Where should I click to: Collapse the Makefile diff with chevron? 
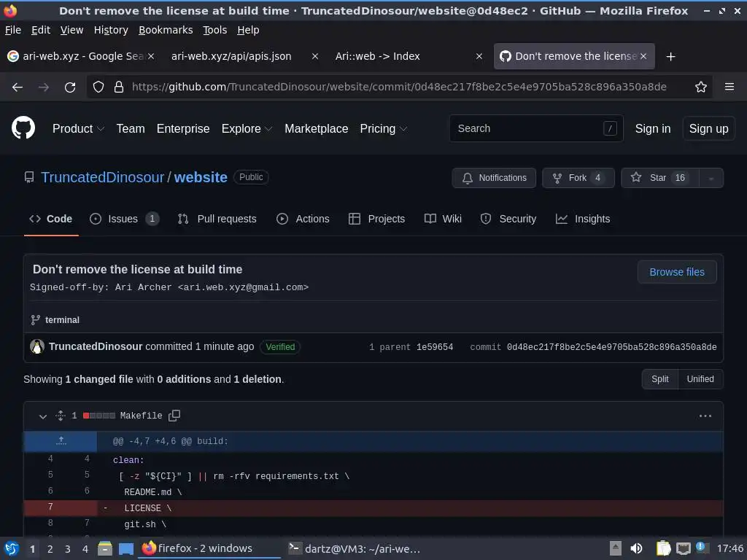[43, 416]
